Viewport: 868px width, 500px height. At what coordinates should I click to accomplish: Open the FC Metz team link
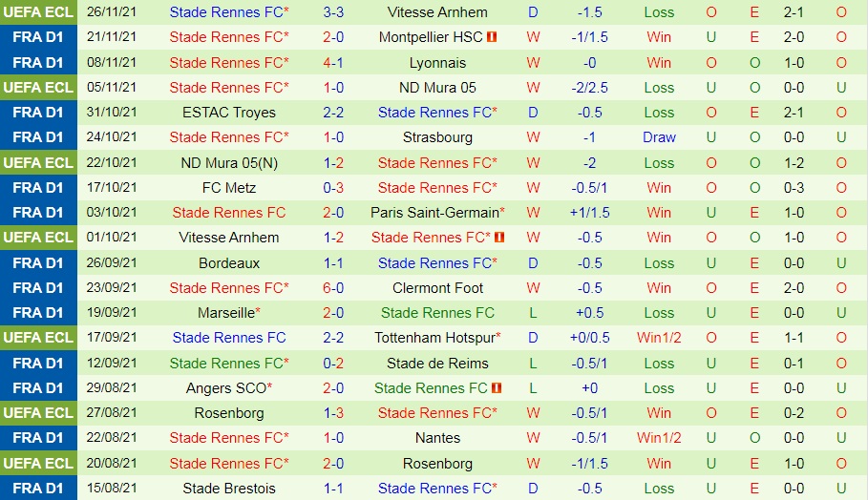228,188
